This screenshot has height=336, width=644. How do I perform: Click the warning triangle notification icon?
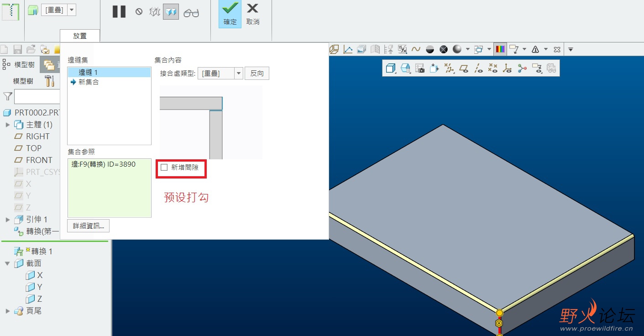coord(536,49)
